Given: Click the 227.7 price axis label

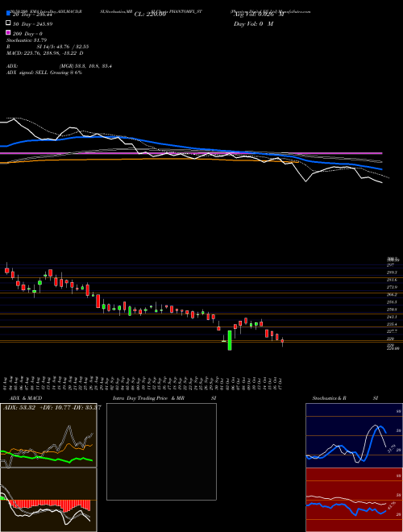Looking at the screenshot, I should click(392, 331).
